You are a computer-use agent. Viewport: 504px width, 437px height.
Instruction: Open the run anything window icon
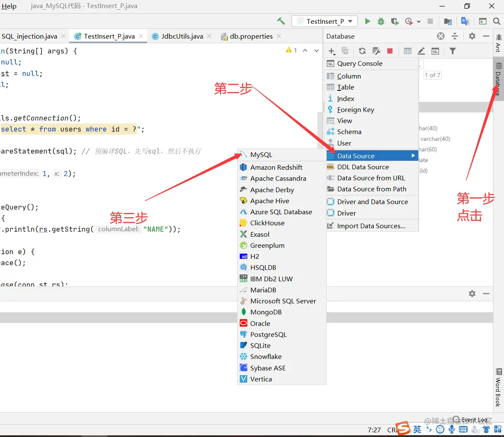pos(482,21)
